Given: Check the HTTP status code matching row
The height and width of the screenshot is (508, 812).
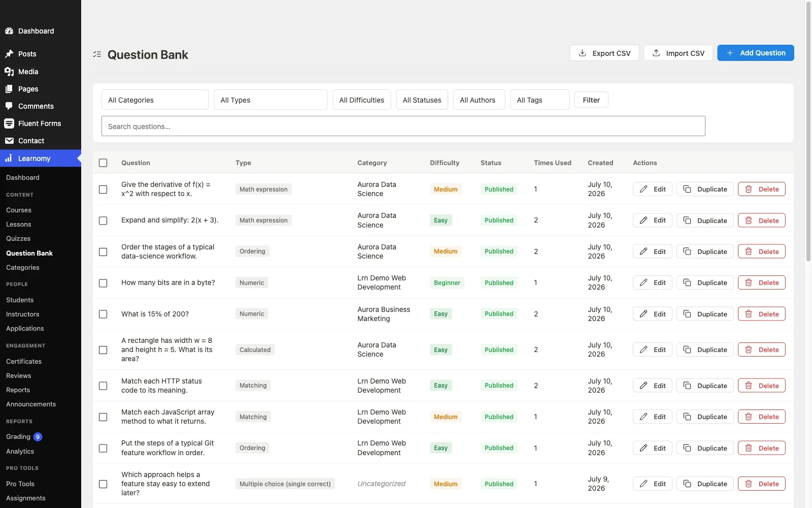Looking at the screenshot, I should click(x=103, y=386).
